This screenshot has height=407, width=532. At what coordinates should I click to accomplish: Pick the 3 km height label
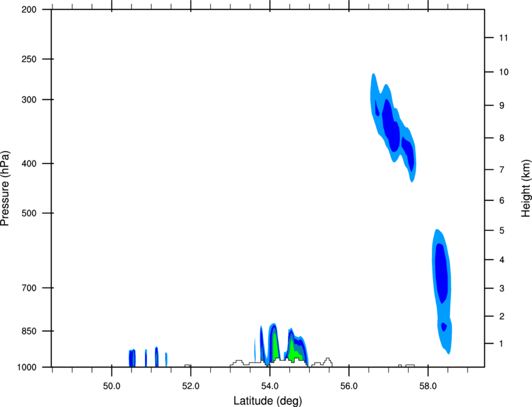click(x=502, y=289)
